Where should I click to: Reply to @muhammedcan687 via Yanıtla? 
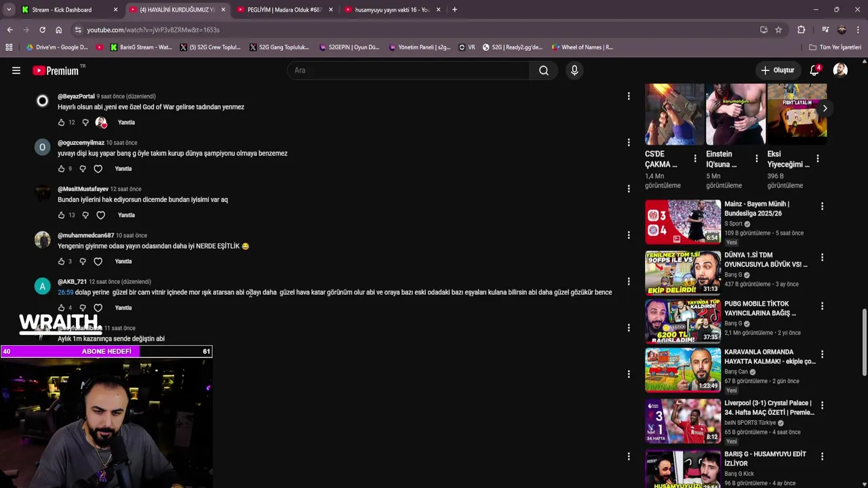[x=123, y=262]
